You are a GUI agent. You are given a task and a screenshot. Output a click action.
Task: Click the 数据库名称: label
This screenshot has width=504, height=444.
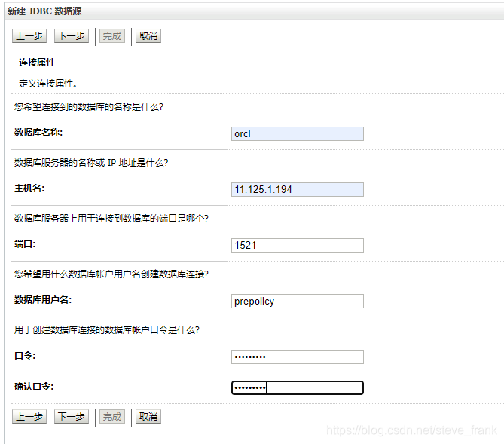coord(38,132)
